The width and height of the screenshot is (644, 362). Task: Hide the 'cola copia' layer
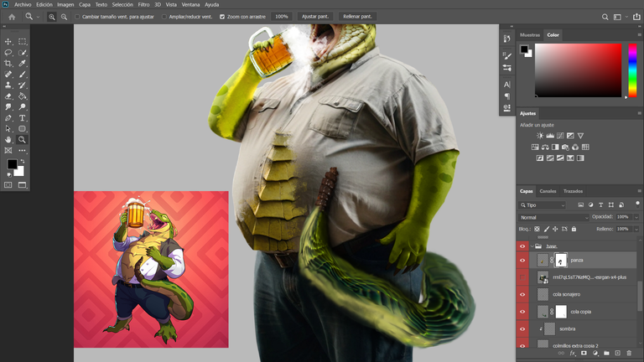pos(522,312)
